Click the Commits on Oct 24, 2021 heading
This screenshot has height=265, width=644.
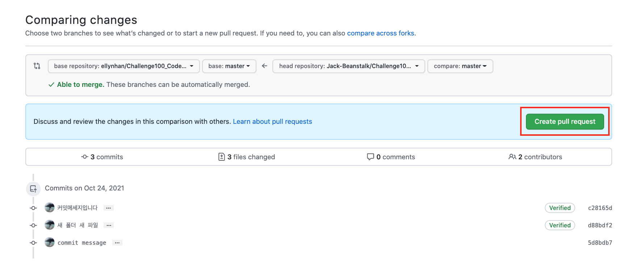pyautogui.click(x=84, y=188)
